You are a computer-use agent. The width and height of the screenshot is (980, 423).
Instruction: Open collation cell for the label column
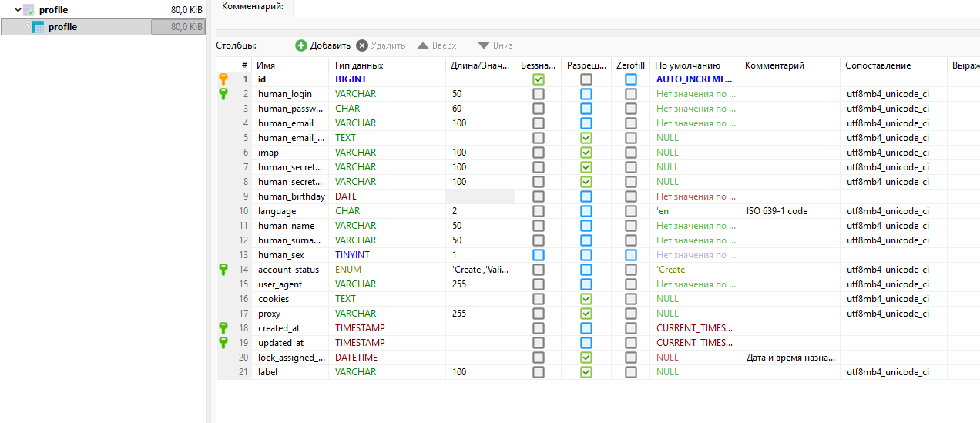(892, 372)
